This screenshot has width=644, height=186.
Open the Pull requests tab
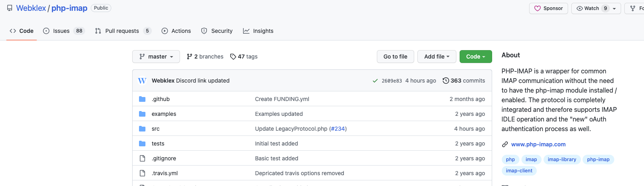pos(123,31)
